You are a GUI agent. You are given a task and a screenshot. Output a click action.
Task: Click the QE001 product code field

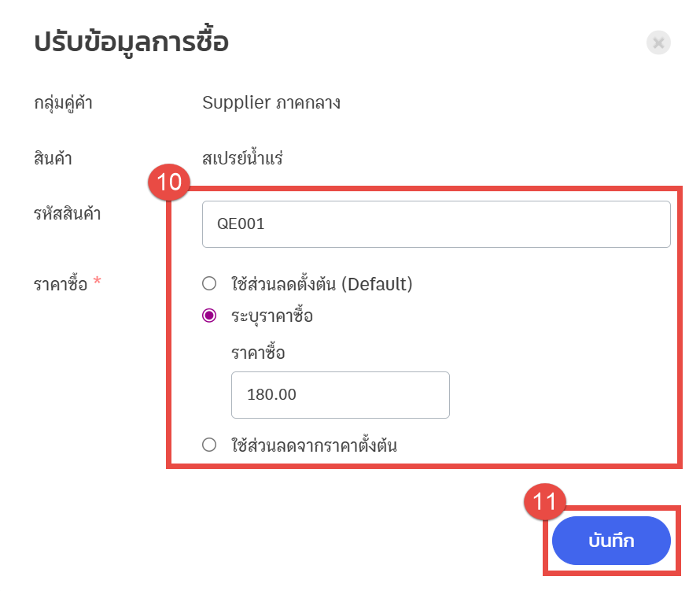436,224
